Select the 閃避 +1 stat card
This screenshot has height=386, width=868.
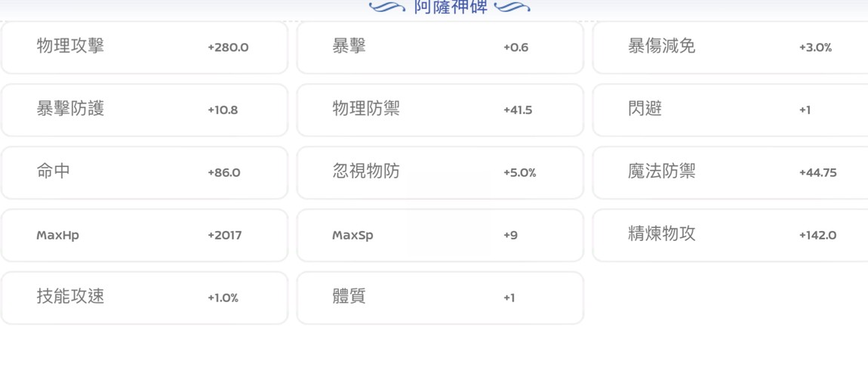731,110
